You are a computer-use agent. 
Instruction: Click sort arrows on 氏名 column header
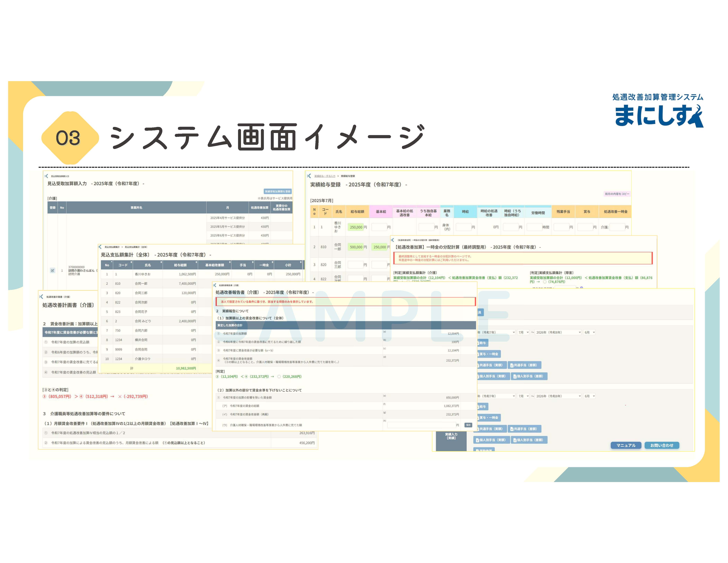pyautogui.click(x=161, y=263)
